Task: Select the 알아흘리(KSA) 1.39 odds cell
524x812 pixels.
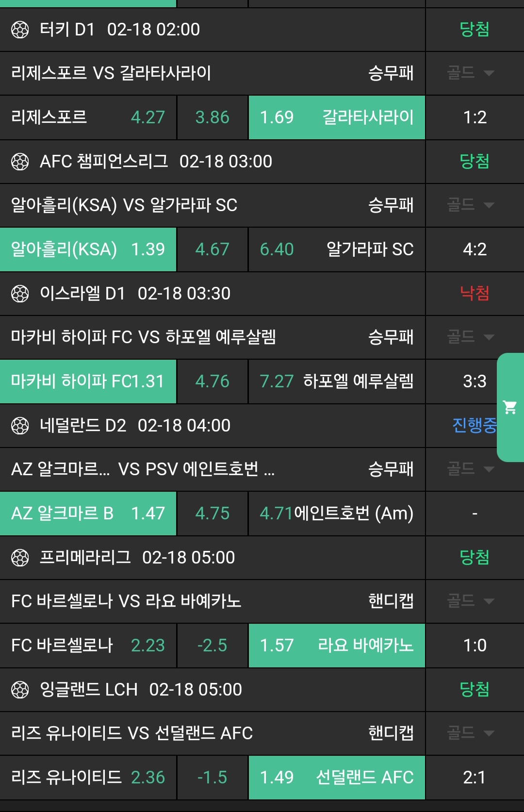Action: pos(88,249)
